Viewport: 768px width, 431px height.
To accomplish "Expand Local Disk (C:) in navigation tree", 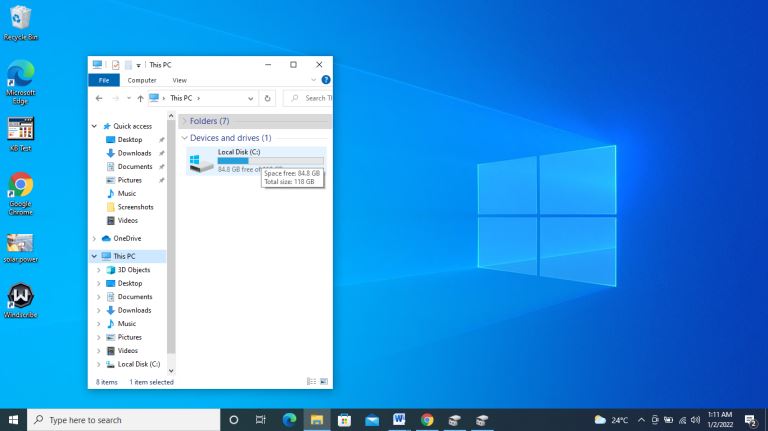I will point(98,364).
